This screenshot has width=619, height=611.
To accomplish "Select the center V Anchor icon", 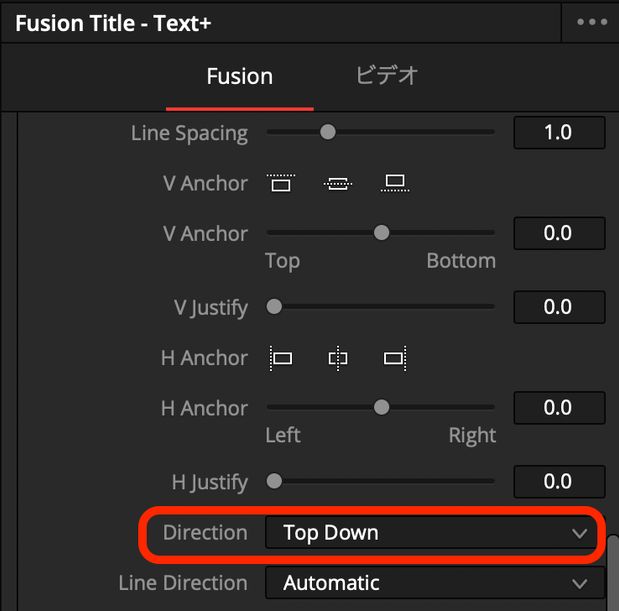I will tap(338, 184).
